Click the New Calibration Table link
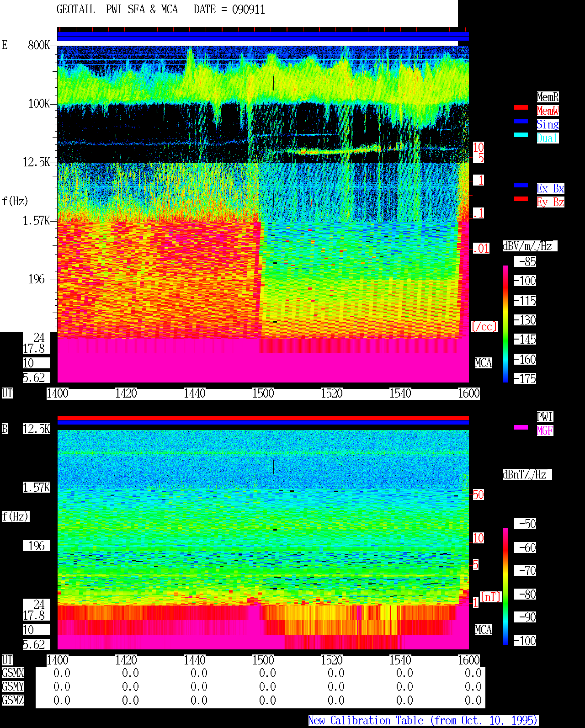The image size is (585, 728). pyautogui.click(x=423, y=720)
